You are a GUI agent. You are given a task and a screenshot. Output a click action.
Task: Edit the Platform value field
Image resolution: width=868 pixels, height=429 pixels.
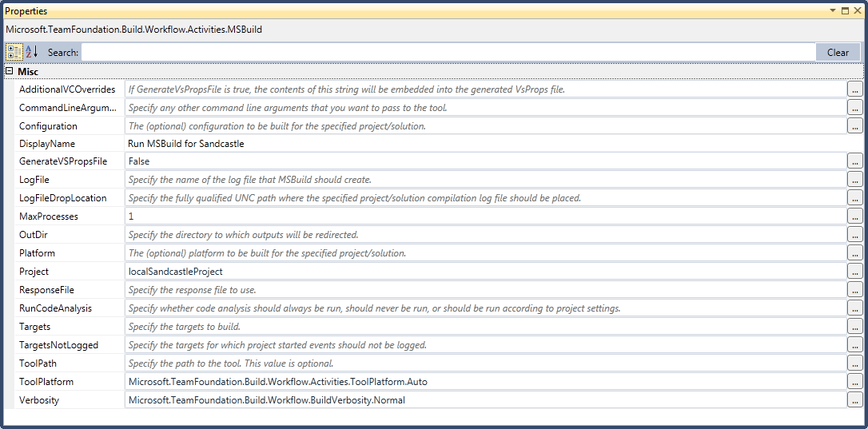coord(485,253)
